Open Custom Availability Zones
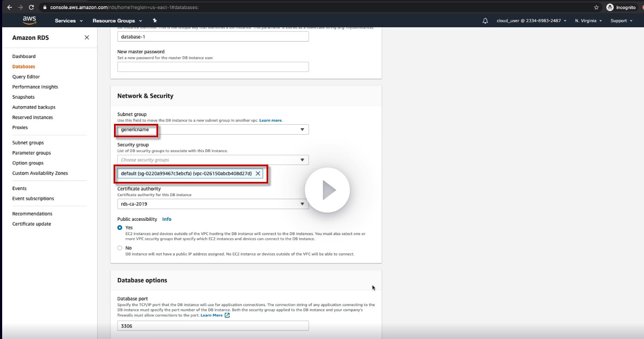This screenshot has width=644, height=339. [40, 173]
